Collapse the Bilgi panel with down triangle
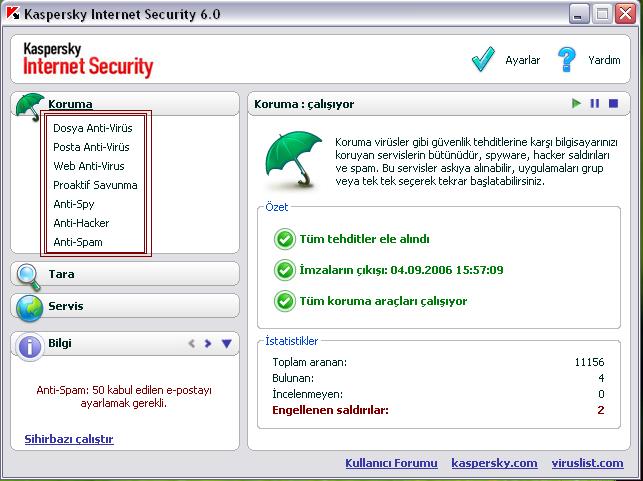This screenshot has width=643, height=481. point(227,343)
